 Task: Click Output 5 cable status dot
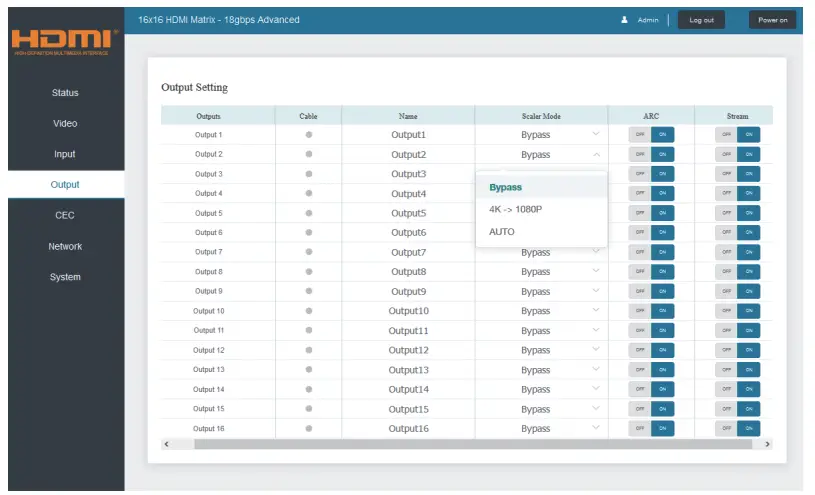click(x=308, y=213)
